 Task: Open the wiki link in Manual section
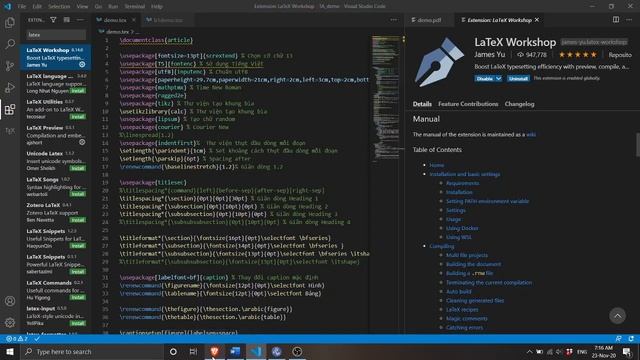click(531, 134)
